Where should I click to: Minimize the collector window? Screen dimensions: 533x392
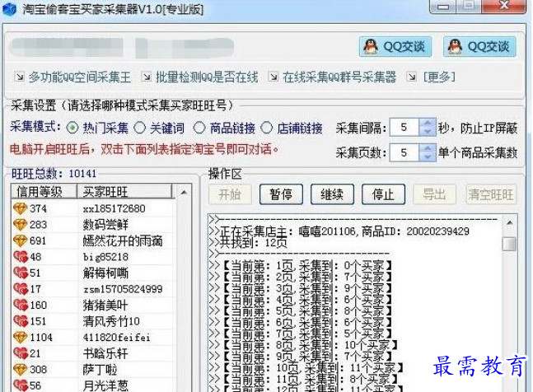coord(443,7)
